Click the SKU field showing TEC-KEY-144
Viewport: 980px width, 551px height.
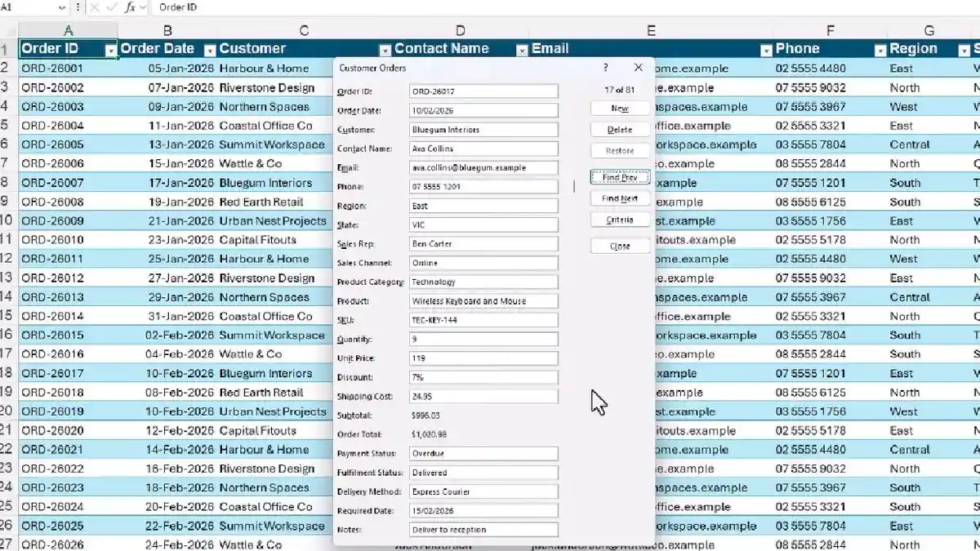[483, 320]
